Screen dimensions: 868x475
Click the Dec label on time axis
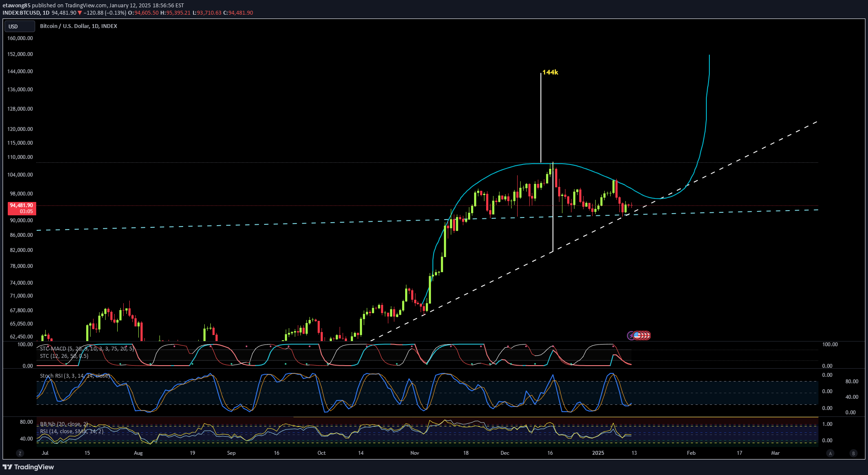click(505, 453)
